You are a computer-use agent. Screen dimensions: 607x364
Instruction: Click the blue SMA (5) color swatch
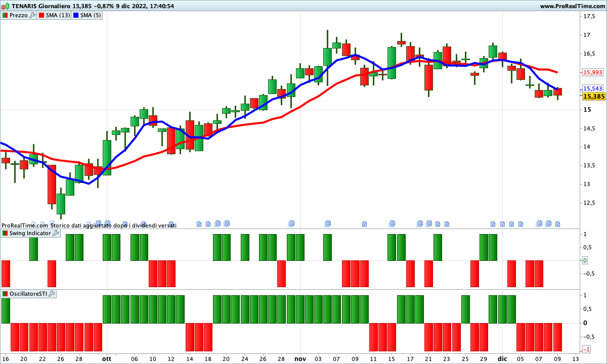point(76,15)
